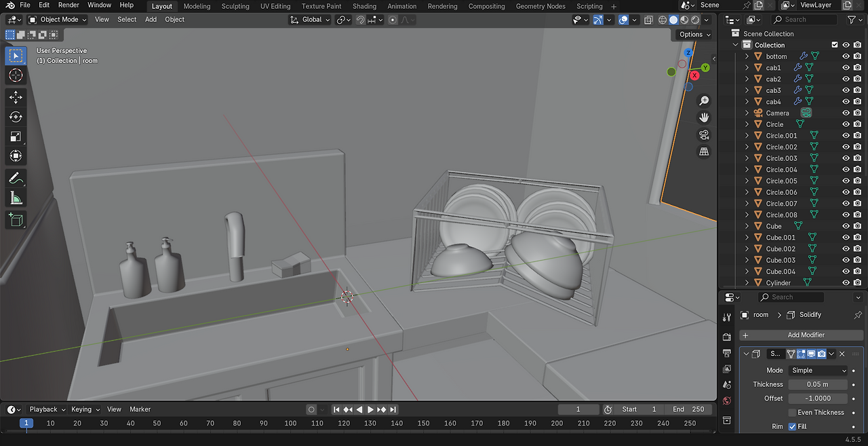Select the Move tool in the toolbar

tap(16, 97)
